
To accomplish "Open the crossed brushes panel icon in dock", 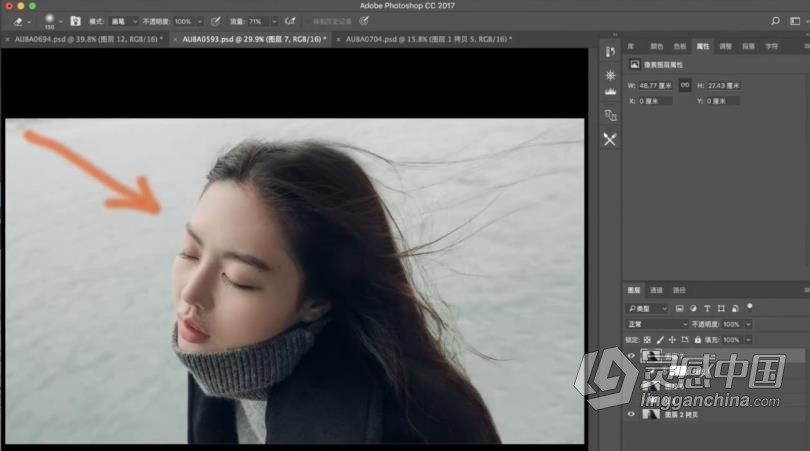I will (x=610, y=139).
